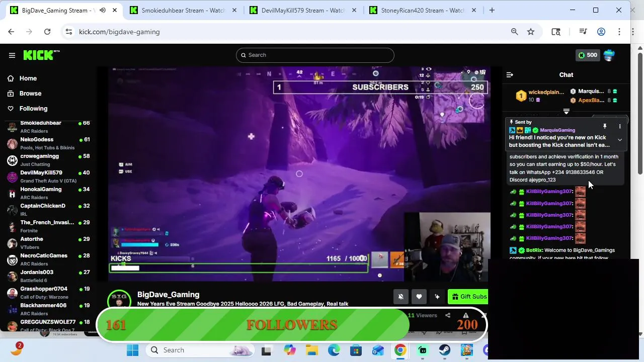This screenshot has height=362, width=644.
Task: Unpin the pinned chat message
Action: click(x=605, y=126)
